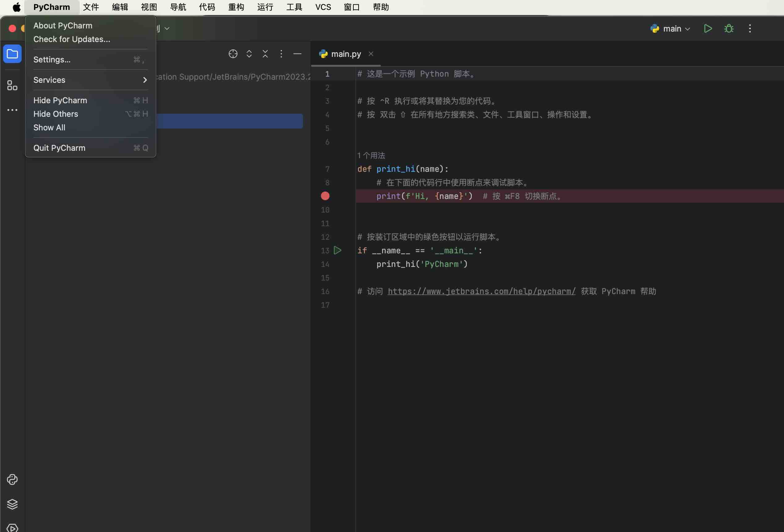Open the 窗口 menu

352,7
